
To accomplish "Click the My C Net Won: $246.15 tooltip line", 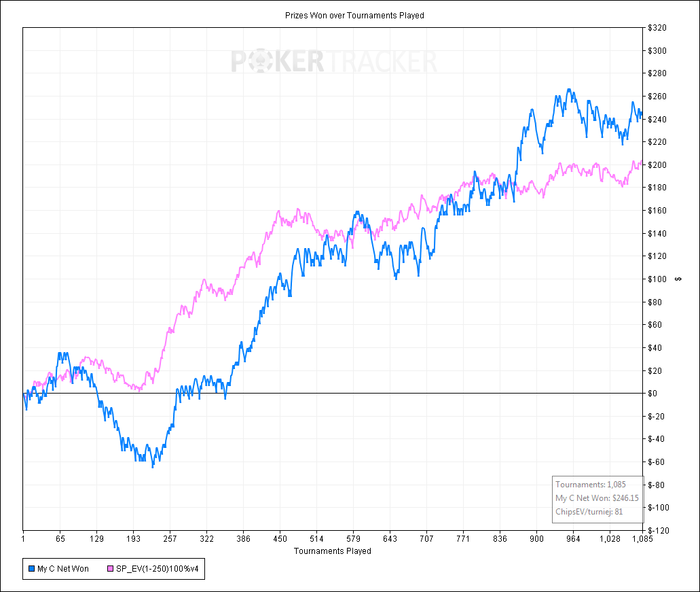I will coord(597,498).
